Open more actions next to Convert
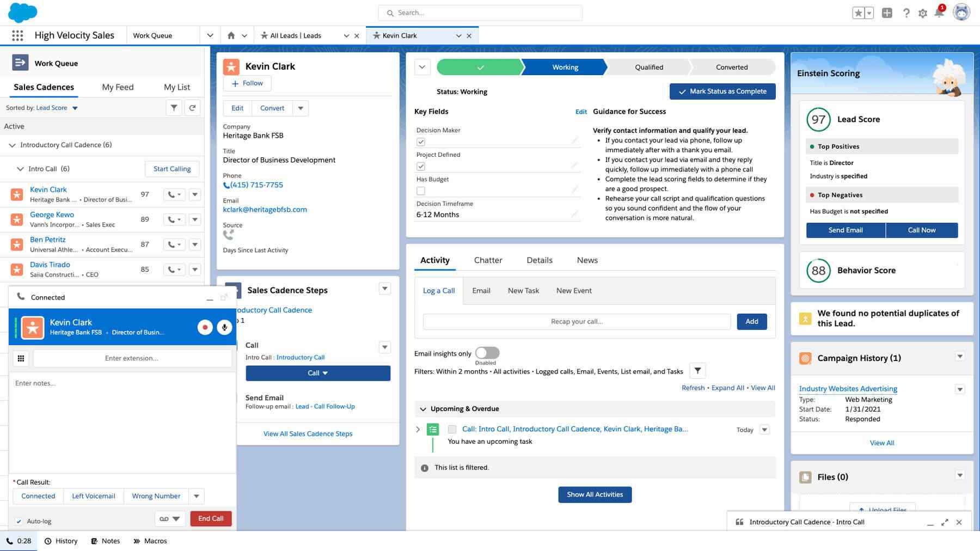 (x=301, y=108)
